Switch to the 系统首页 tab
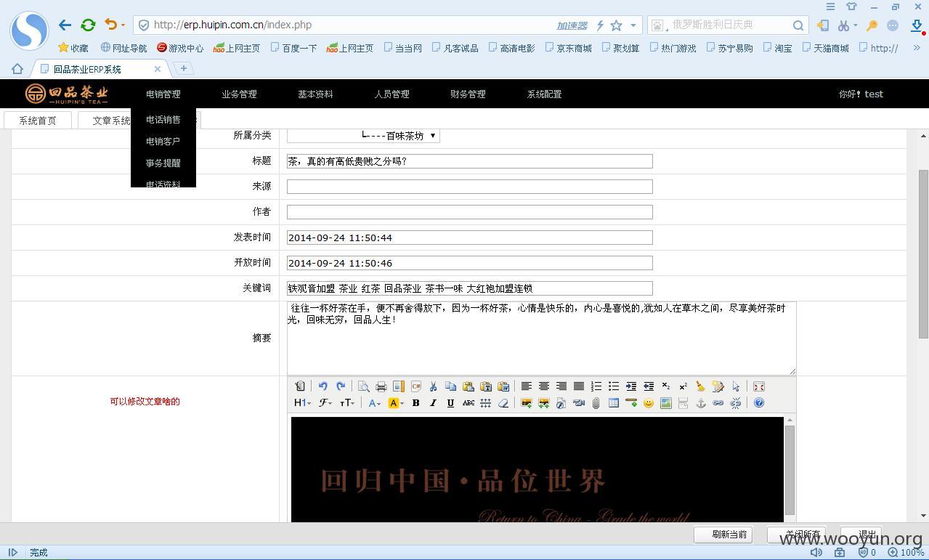Screen dimensions: 929x560 [x=38, y=121]
